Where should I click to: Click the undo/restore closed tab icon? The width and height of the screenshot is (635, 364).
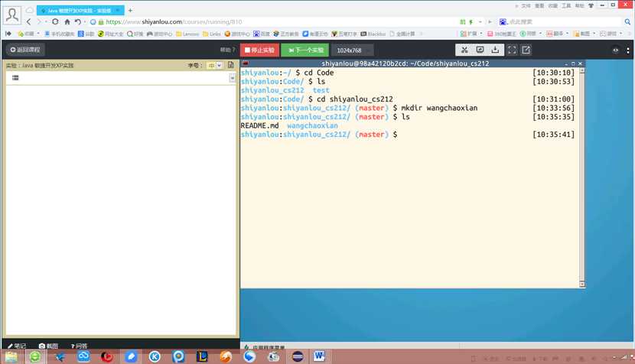pyautogui.click(x=78, y=22)
